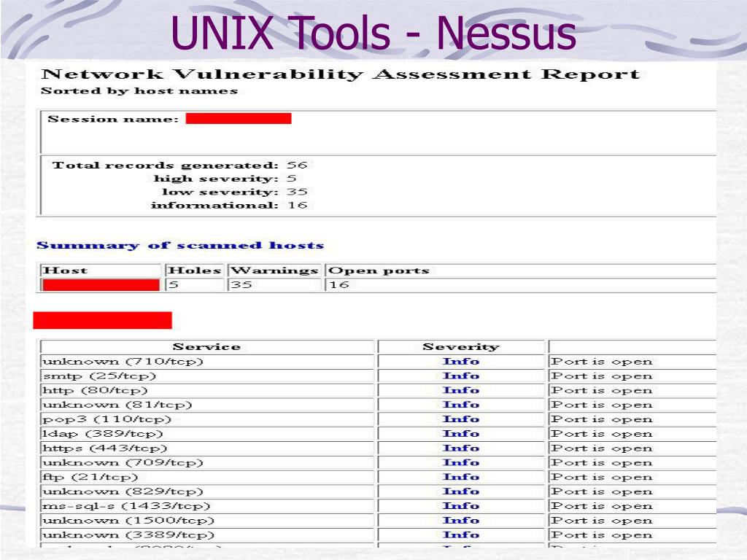
Task: Click 'Port is open' in the ftp row
Action: pos(601,477)
